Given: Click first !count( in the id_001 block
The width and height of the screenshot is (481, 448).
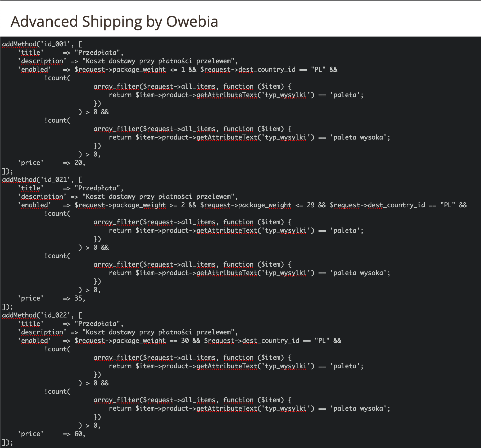Looking at the screenshot, I should 57,78.
